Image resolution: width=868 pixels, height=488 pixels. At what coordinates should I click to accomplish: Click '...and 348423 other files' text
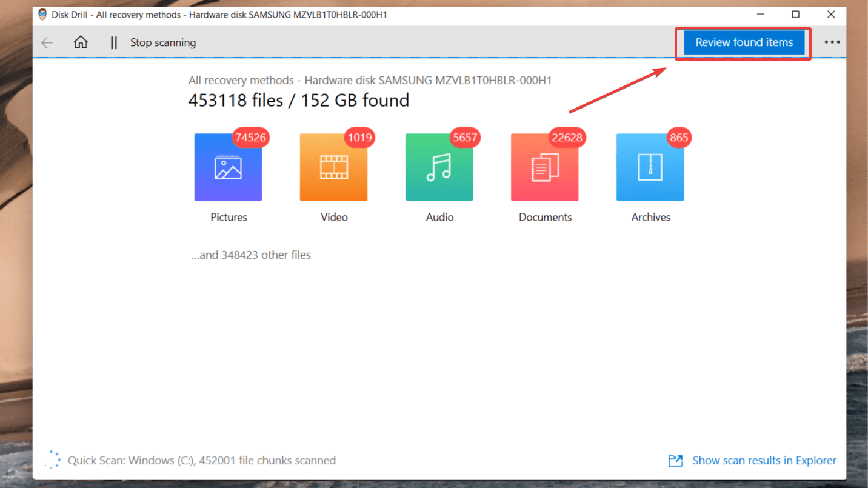coord(251,255)
